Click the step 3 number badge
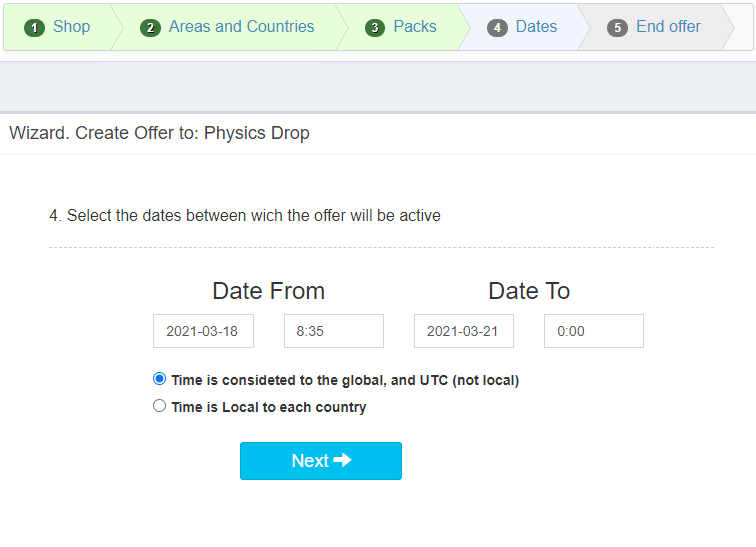Image resolution: width=756 pixels, height=547 pixels. tap(375, 27)
